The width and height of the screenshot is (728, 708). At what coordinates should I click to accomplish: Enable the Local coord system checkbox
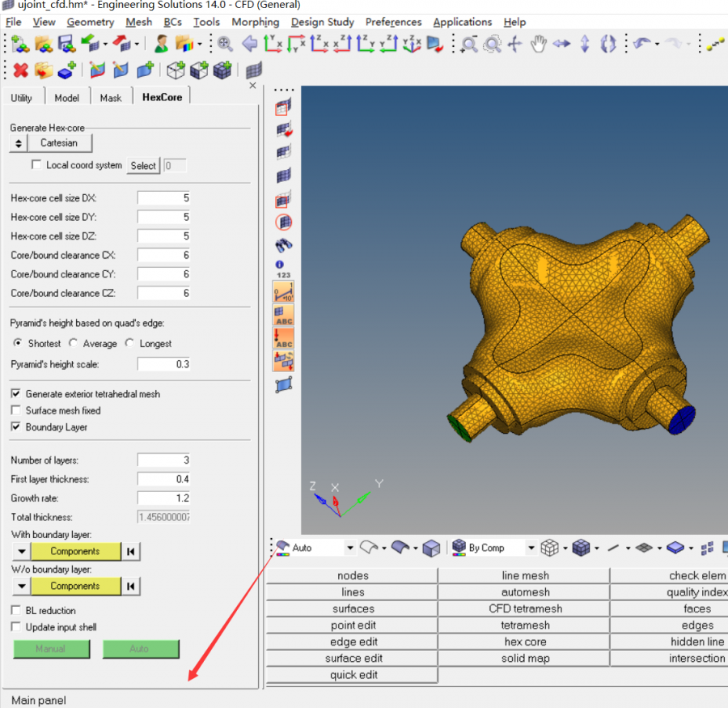[36, 165]
